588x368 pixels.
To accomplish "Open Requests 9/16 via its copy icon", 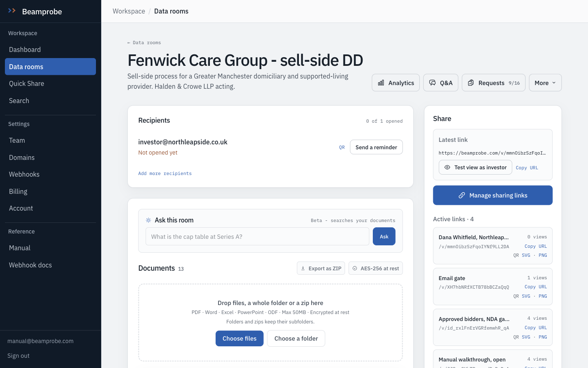I will click(x=471, y=83).
